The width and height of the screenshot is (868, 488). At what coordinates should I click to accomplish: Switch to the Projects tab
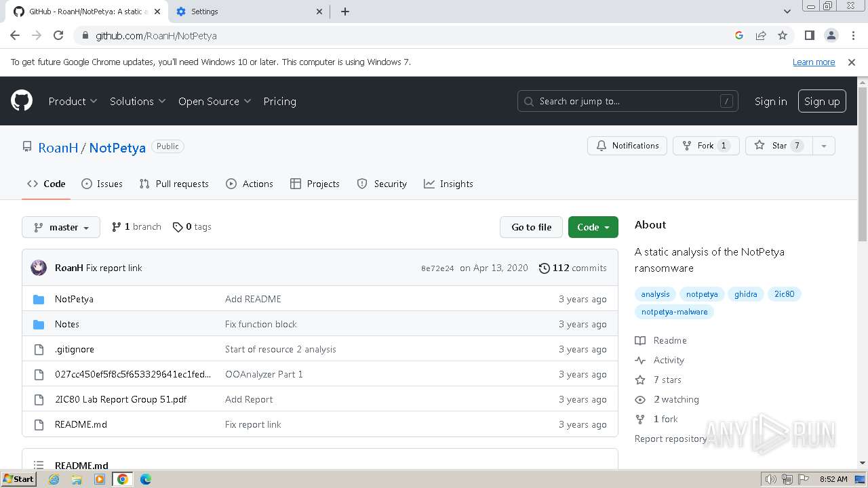coord(315,184)
